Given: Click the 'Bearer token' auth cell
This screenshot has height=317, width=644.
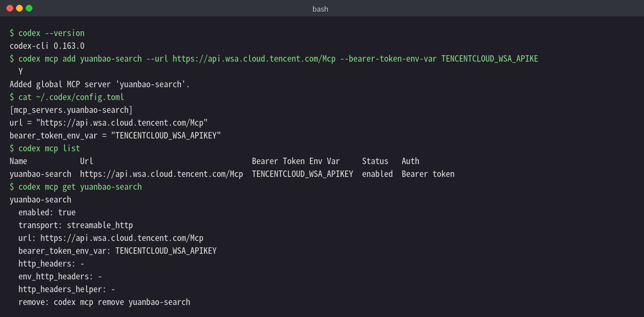Looking at the screenshot, I should pyautogui.click(x=428, y=174).
